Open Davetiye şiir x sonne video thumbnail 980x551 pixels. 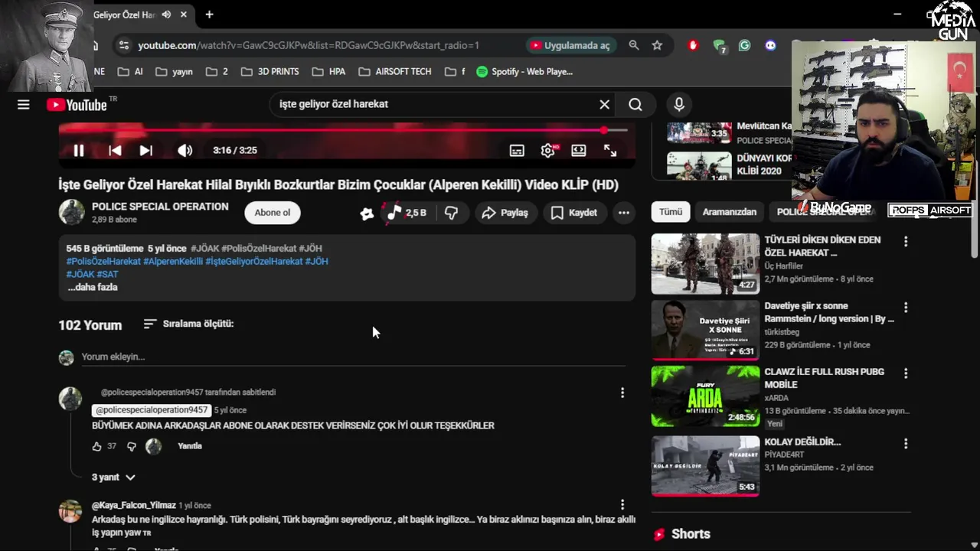705,330
